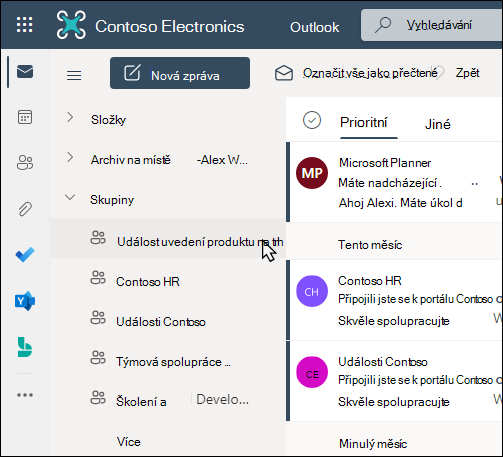
Task: Switch to the Jiné tab
Action: tap(438, 124)
